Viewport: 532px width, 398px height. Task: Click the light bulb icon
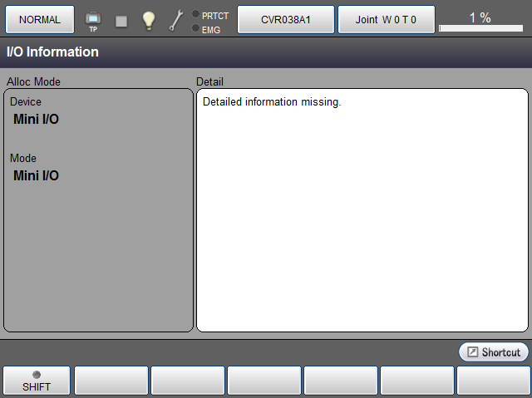pyautogui.click(x=149, y=21)
